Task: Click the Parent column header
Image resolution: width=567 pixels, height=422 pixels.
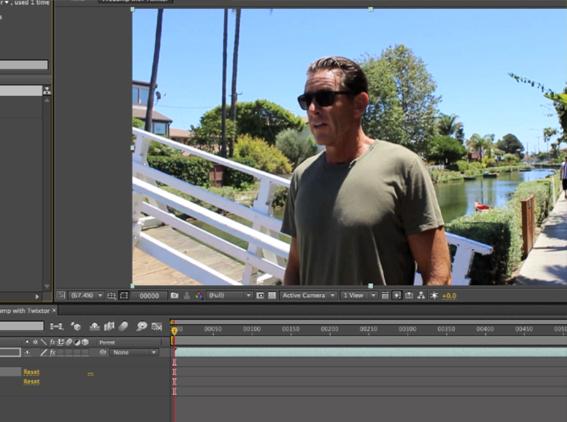Action: click(x=107, y=342)
